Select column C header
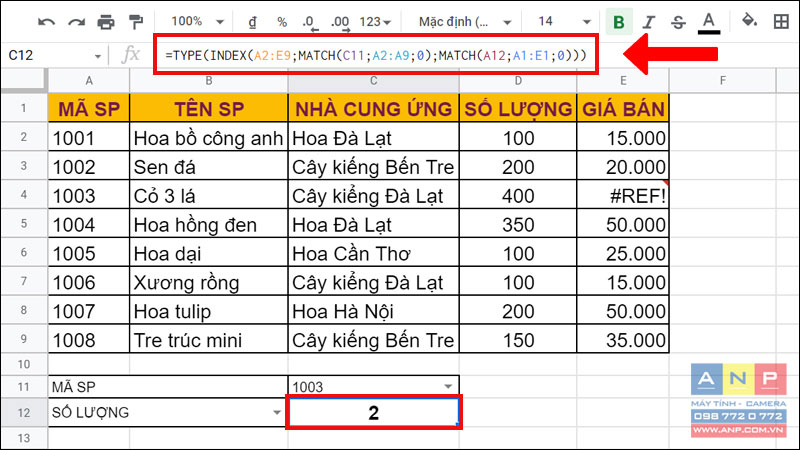 click(x=373, y=81)
